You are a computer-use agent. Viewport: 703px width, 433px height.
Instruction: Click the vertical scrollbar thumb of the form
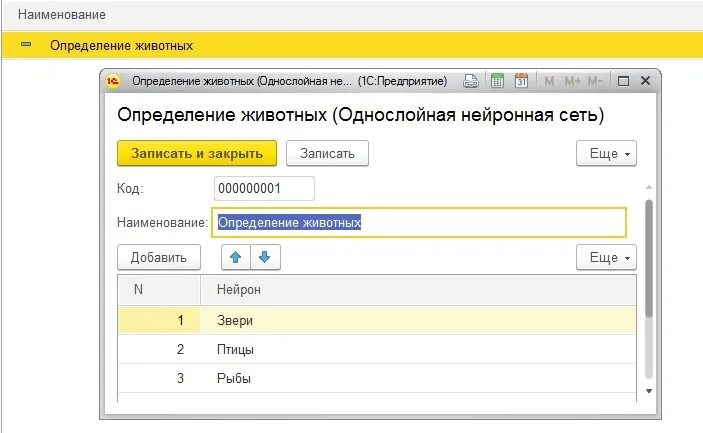point(649,259)
